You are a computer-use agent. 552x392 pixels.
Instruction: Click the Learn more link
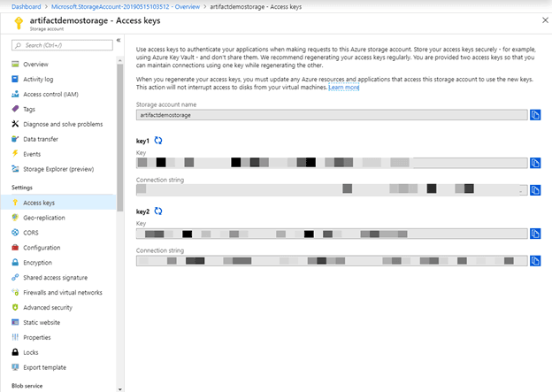coord(344,88)
